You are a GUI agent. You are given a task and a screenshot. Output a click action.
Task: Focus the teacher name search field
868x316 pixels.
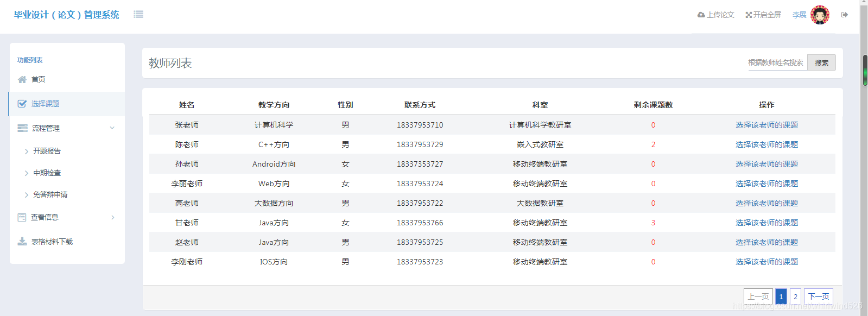click(777, 62)
